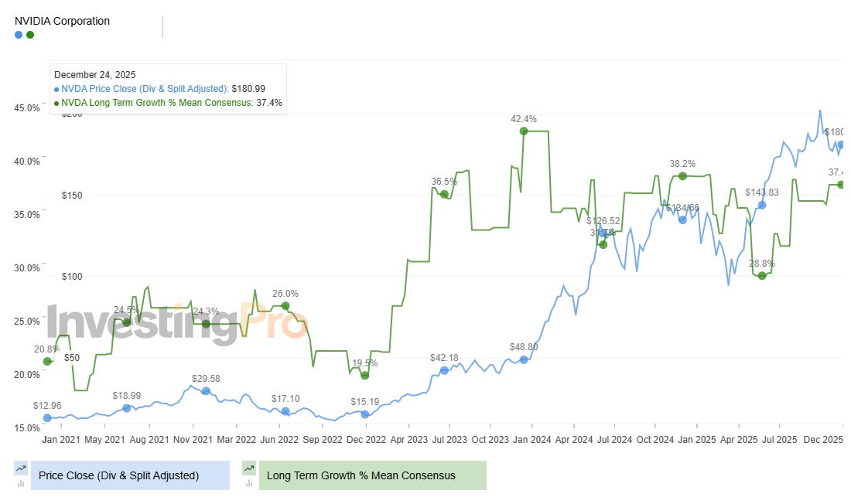Switch Price Close series to line chart icon
The image size is (851, 504).
[21, 468]
